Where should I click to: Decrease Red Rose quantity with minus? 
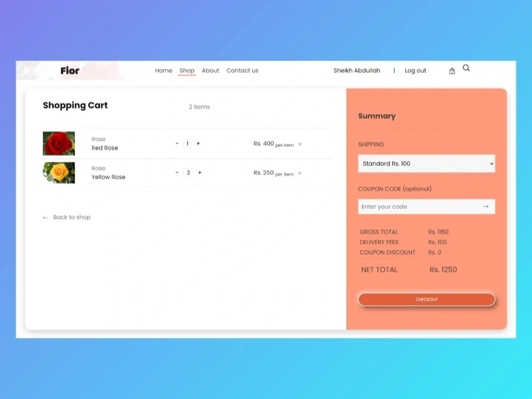coord(177,144)
